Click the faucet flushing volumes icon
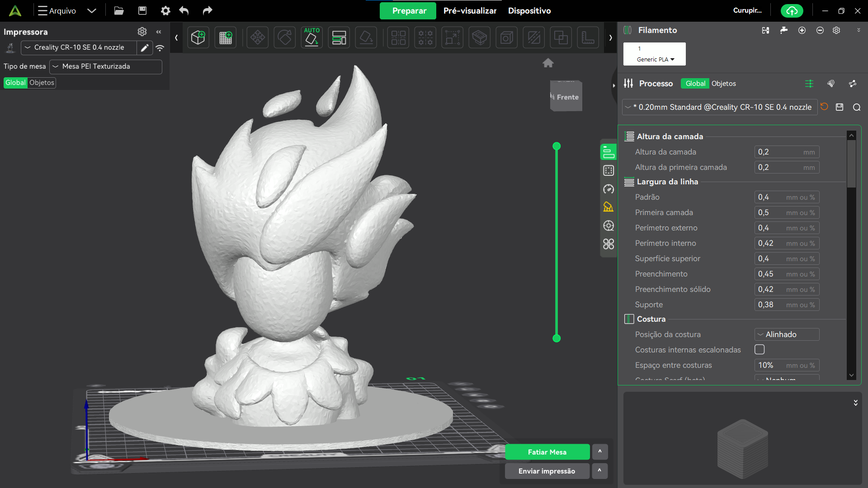The height and width of the screenshot is (488, 868). coord(784,30)
